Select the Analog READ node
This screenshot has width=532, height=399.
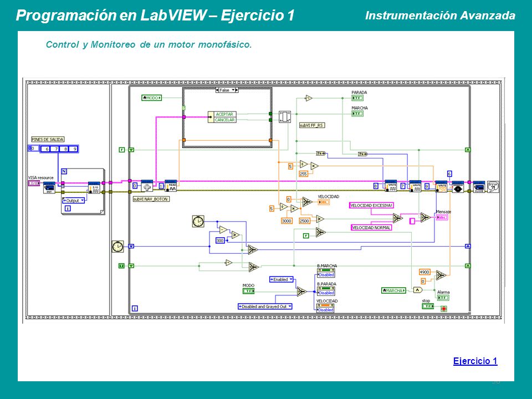(171, 186)
